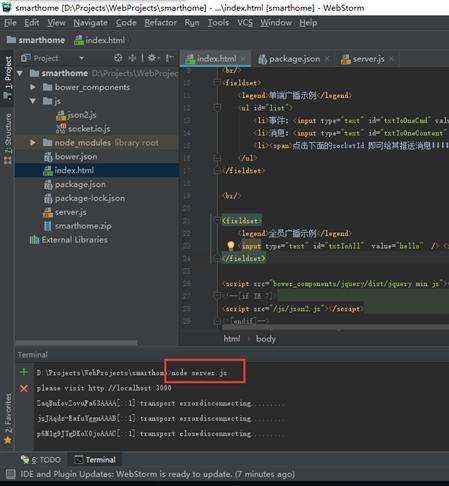This screenshot has width=449, height=486.
Task: Close the index.html editor tab
Action: (x=243, y=59)
